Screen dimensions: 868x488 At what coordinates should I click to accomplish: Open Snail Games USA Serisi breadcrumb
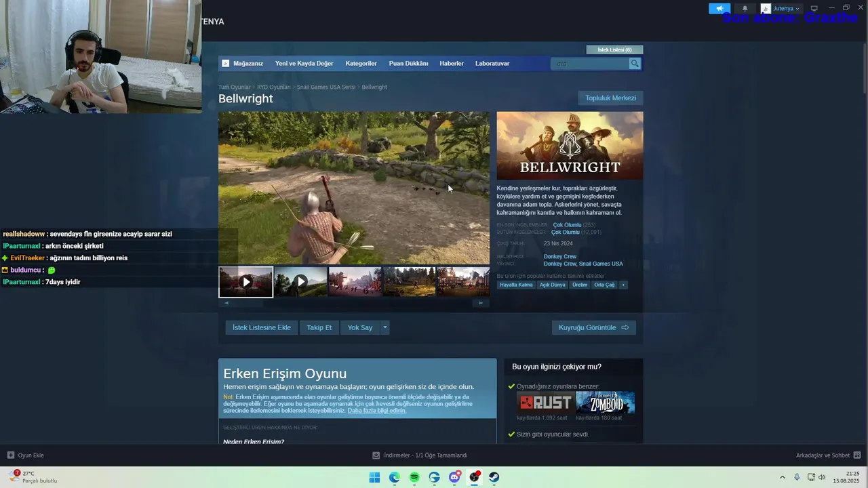326,87
